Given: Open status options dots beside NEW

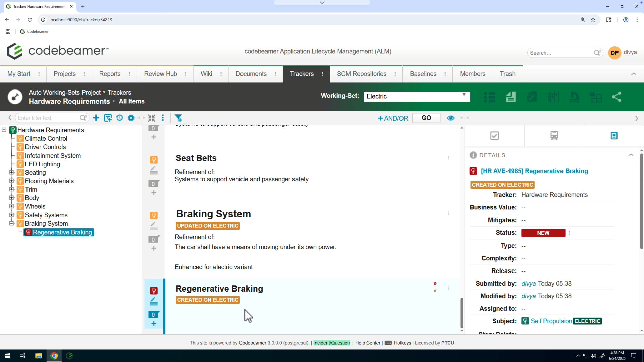Looking at the screenshot, I should click(x=569, y=233).
